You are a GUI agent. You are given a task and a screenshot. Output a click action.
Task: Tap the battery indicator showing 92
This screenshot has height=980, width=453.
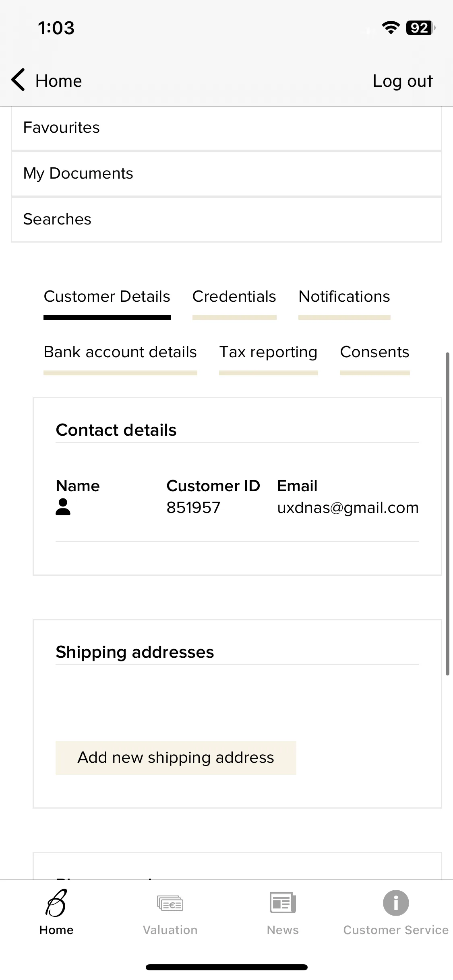(421, 28)
